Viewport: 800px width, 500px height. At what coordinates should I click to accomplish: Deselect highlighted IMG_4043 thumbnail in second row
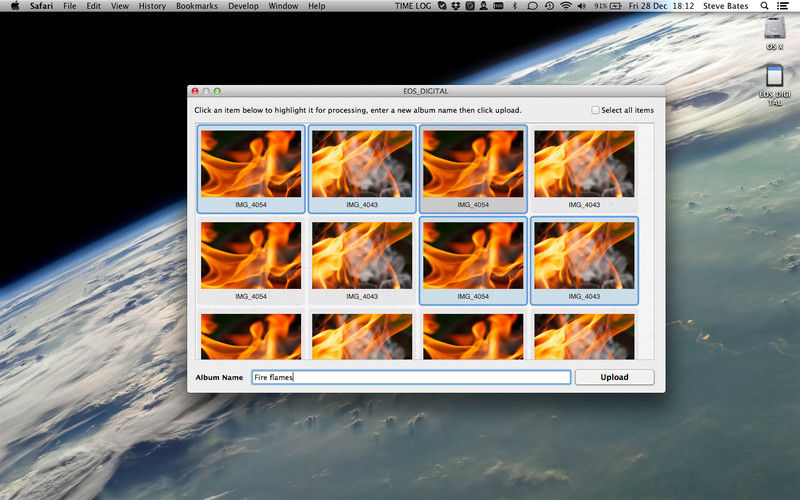click(x=584, y=261)
